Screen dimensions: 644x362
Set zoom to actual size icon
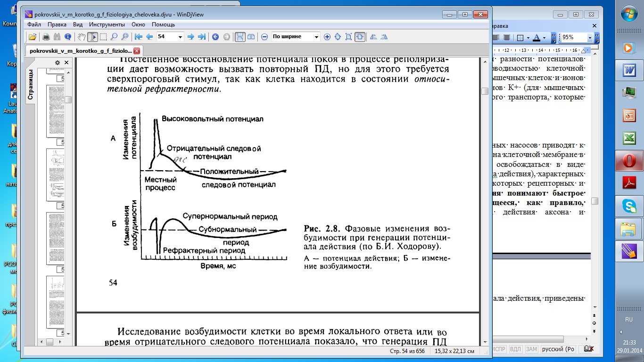tap(338, 37)
